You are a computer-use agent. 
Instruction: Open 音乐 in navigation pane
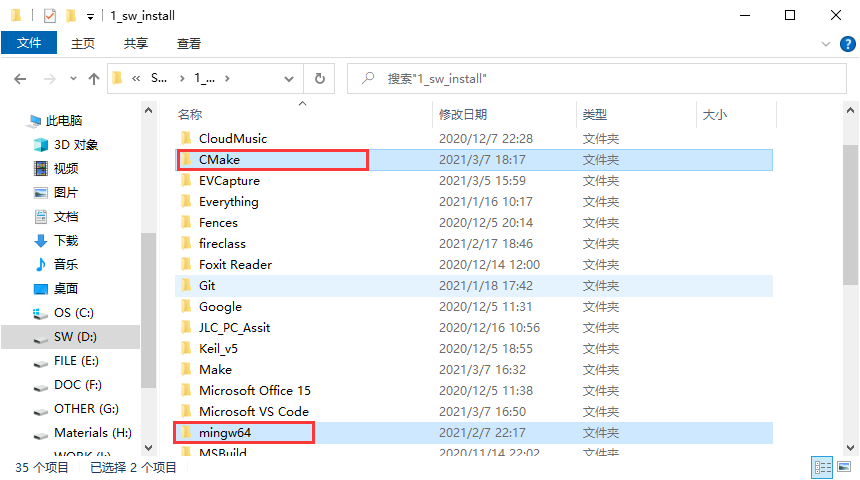tap(66, 264)
